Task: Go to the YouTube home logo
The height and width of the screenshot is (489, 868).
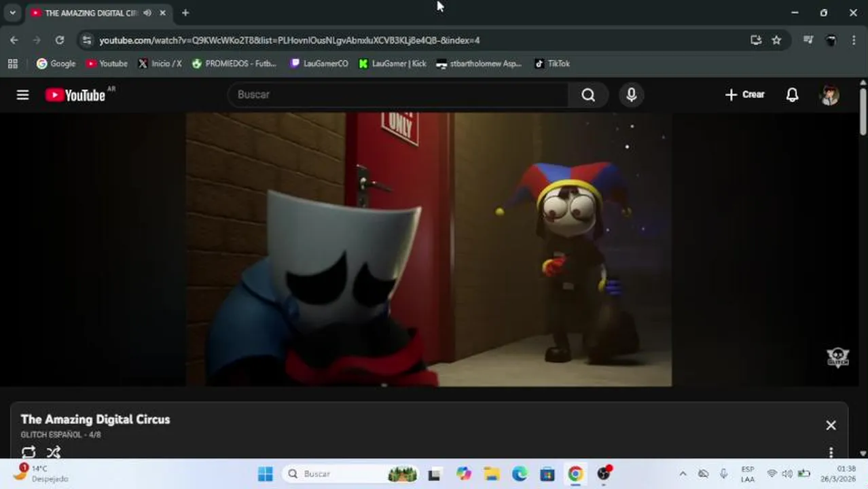Action: (75, 95)
